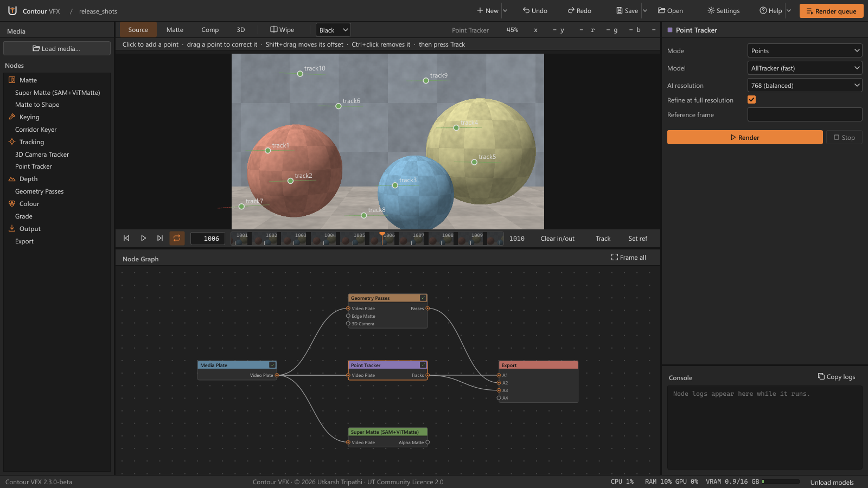The height and width of the screenshot is (488, 868).
Task: Click the Output category icon
Action: click(12, 228)
